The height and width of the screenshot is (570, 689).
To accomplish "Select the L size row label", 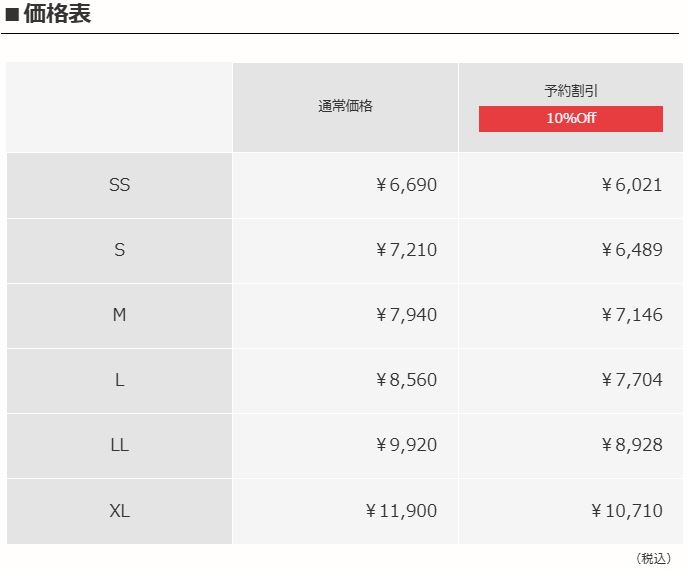I will click(x=120, y=380).
